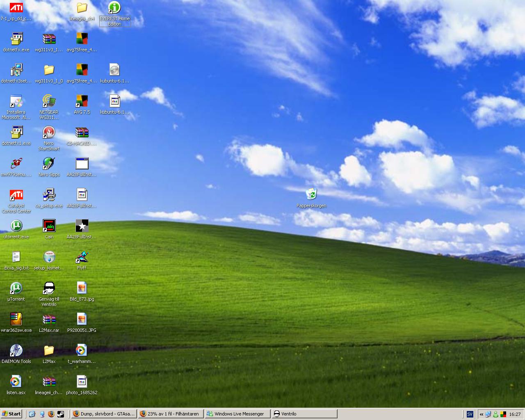
Task: Open the dxva_sig.txt file
Action: (16, 261)
